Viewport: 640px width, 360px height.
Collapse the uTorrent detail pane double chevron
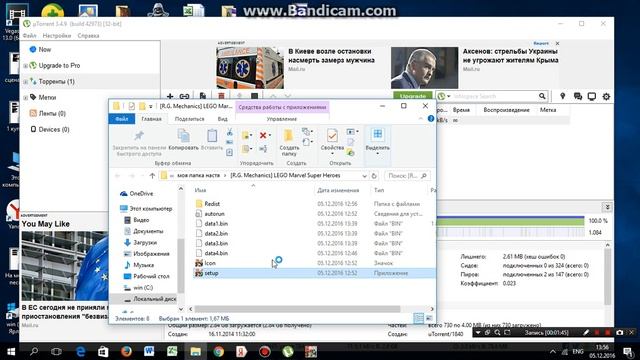click(607, 207)
